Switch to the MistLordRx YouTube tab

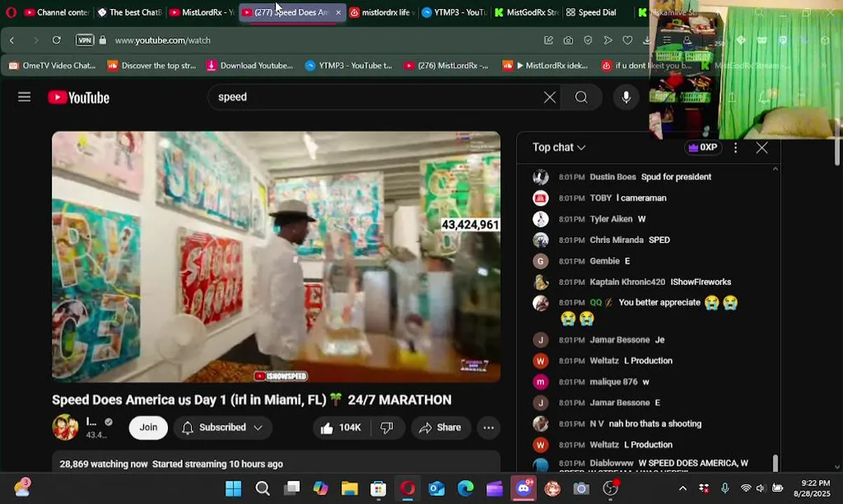[202, 13]
